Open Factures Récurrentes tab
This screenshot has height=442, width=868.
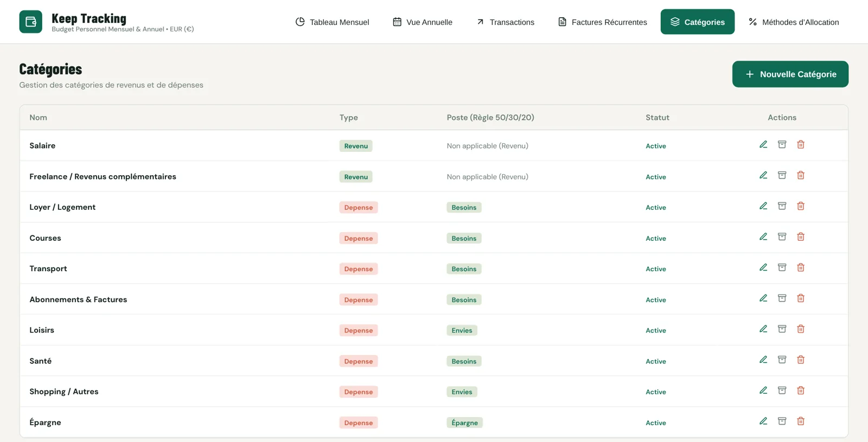tap(602, 22)
